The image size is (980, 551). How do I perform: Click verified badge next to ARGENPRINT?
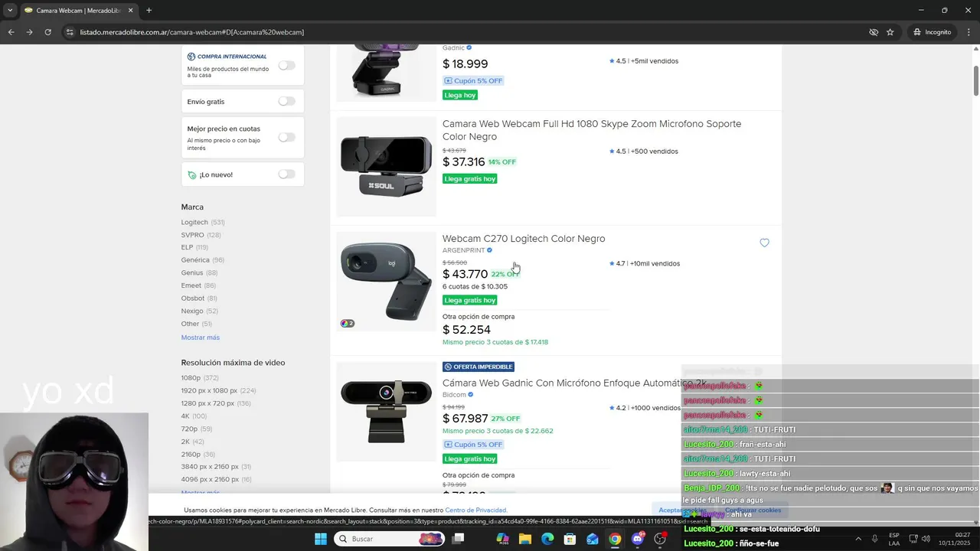[489, 250]
